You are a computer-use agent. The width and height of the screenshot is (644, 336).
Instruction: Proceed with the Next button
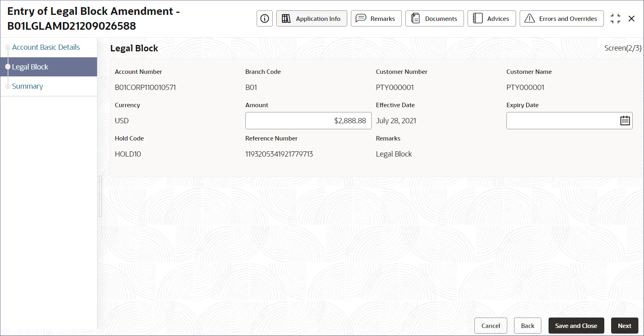pyautogui.click(x=625, y=326)
